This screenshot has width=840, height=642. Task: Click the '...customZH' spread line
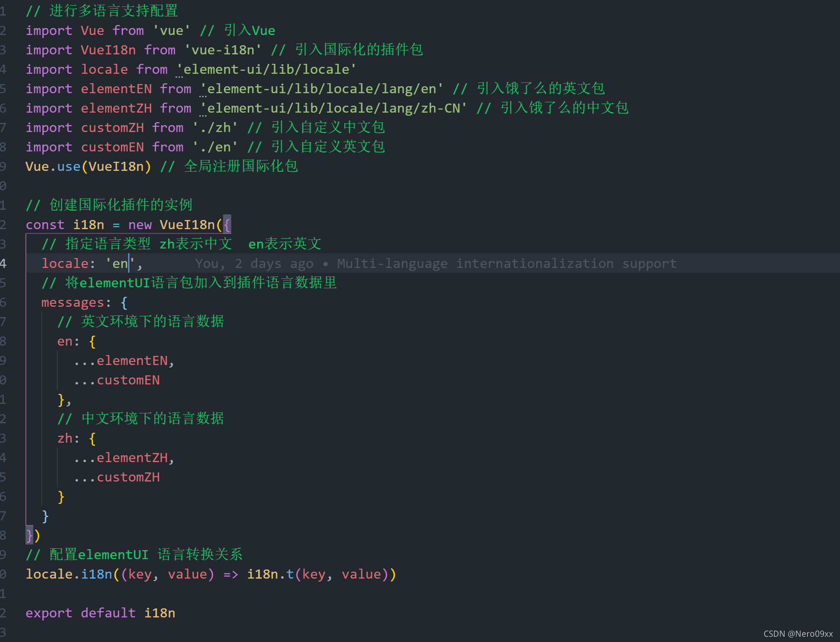tap(116, 477)
